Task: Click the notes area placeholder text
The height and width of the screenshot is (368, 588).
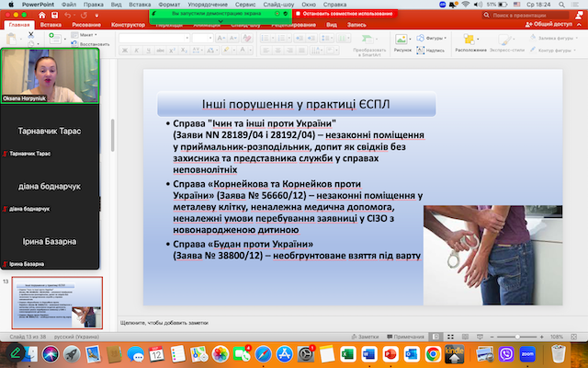Action: coord(164,323)
